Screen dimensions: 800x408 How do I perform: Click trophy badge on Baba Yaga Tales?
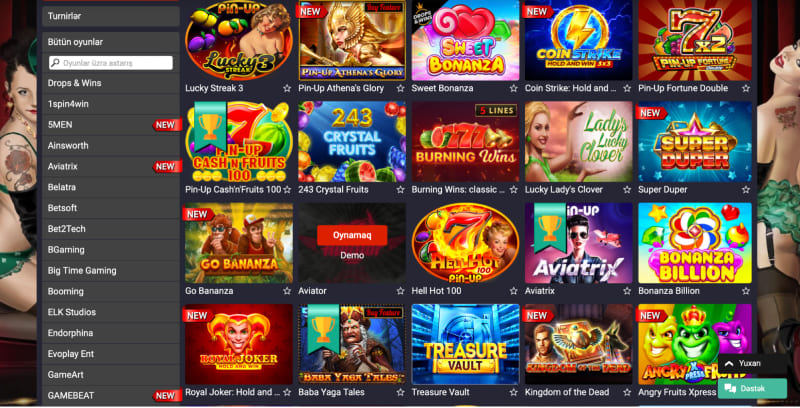[x=323, y=329]
